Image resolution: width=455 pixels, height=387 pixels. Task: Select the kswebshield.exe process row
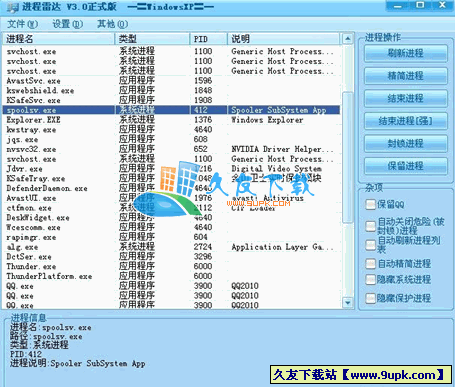171,91
